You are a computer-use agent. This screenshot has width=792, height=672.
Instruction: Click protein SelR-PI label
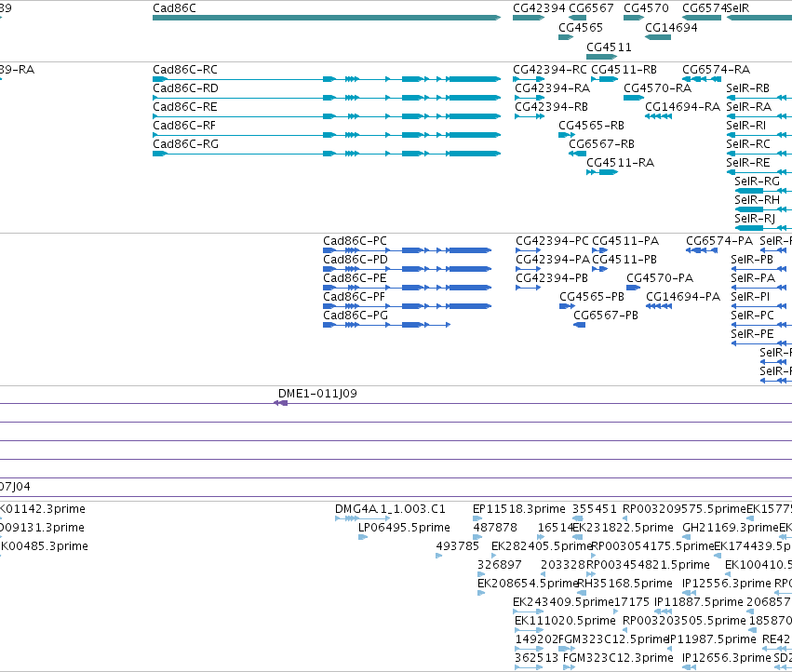[x=750, y=297]
